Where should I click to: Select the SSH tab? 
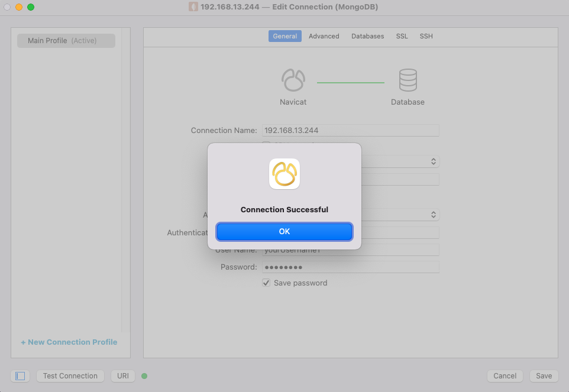point(426,36)
